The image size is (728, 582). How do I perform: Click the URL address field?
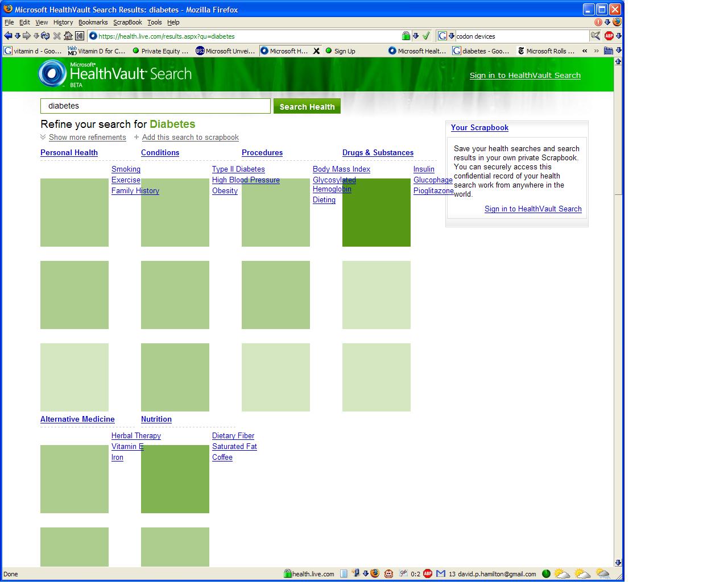[x=249, y=36]
